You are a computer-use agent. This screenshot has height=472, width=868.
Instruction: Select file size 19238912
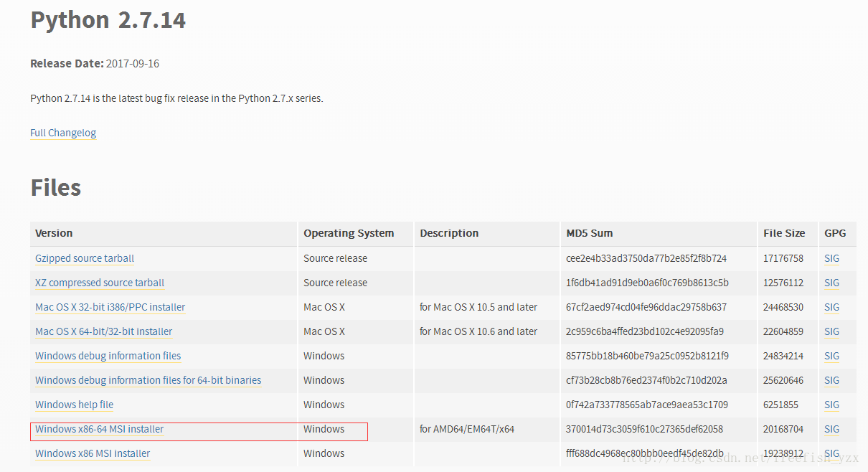783,453
